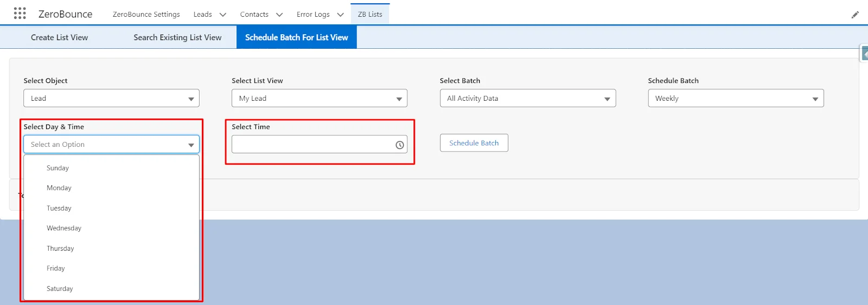Click the Schedule Batch button

coord(474,143)
